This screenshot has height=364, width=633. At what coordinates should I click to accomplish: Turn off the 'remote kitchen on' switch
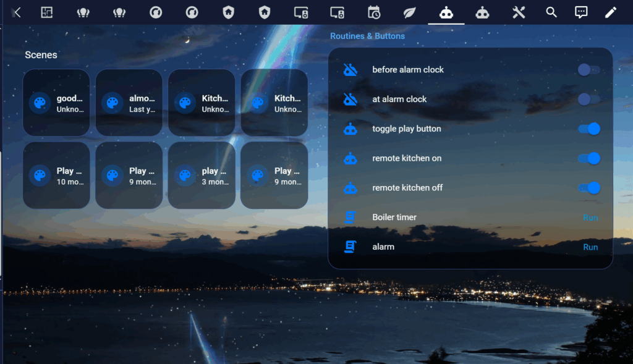tap(588, 158)
